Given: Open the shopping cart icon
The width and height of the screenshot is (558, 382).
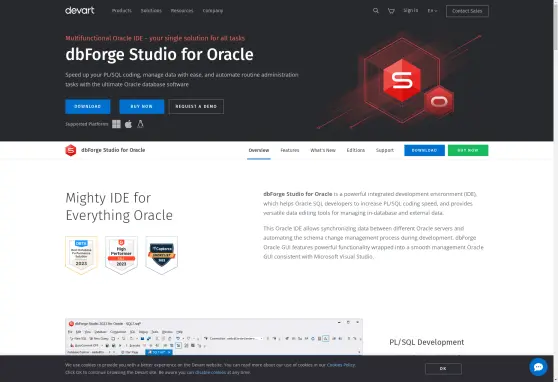Looking at the screenshot, I should (391, 11).
